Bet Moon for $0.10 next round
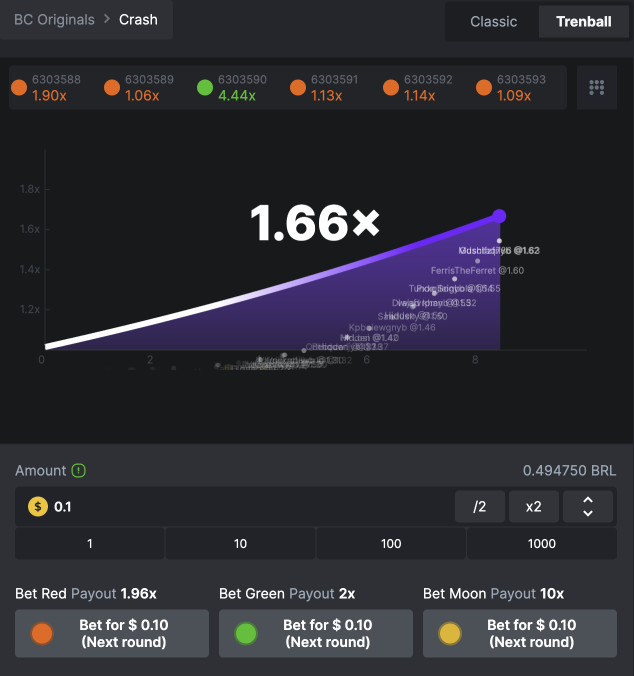 (520, 633)
